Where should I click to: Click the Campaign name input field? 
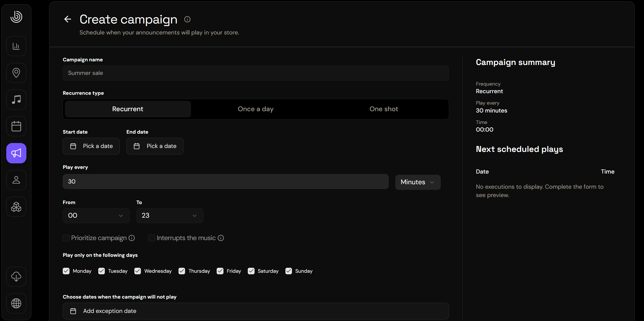(x=256, y=73)
